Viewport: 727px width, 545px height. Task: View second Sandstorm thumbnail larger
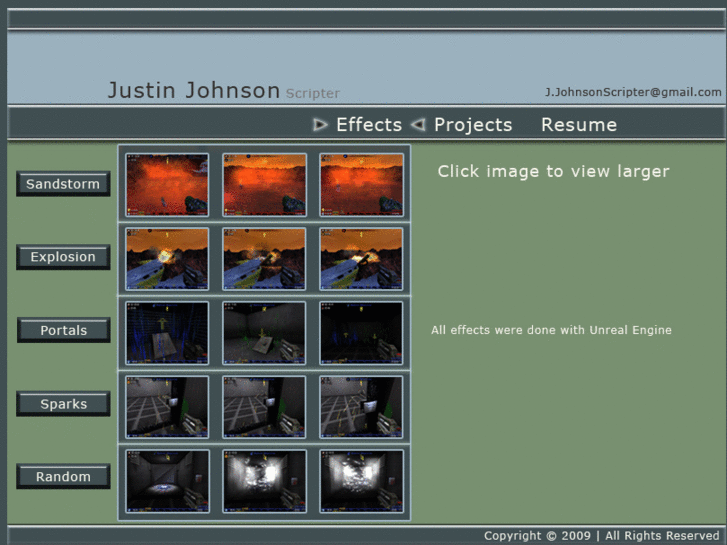pos(264,185)
